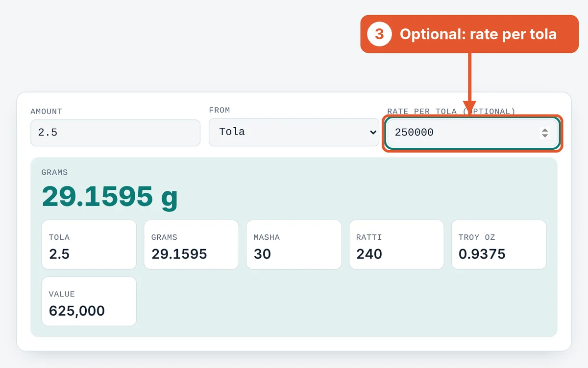Click the AMOUNT field label

pyautogui.click(x=47, y=112)
